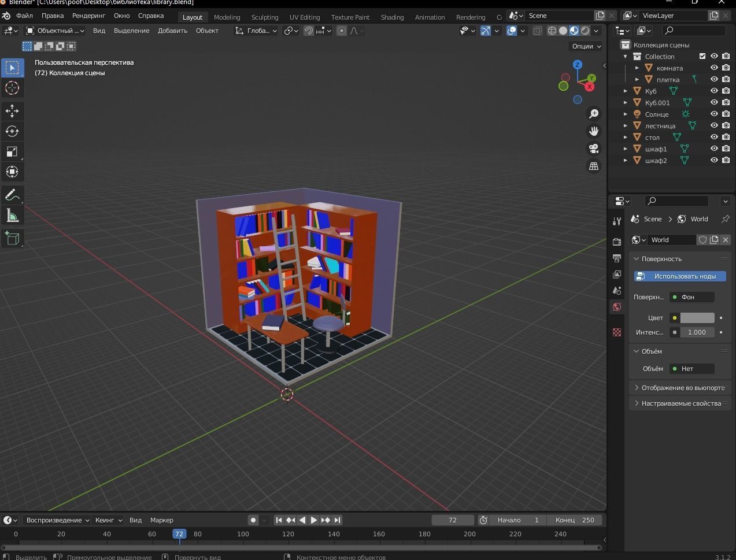The image size is (736, 560).
Task: Open the Scene properties tab
Action: 617,290
